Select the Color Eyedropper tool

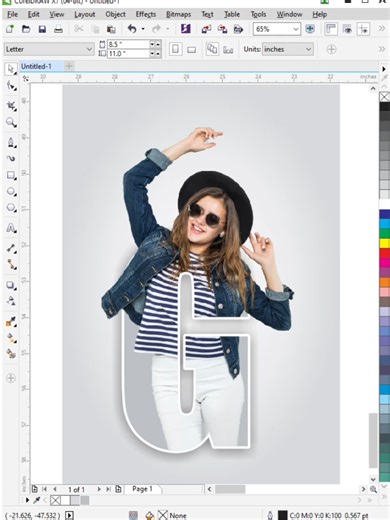pyautogui.click(x=11, y=322)
